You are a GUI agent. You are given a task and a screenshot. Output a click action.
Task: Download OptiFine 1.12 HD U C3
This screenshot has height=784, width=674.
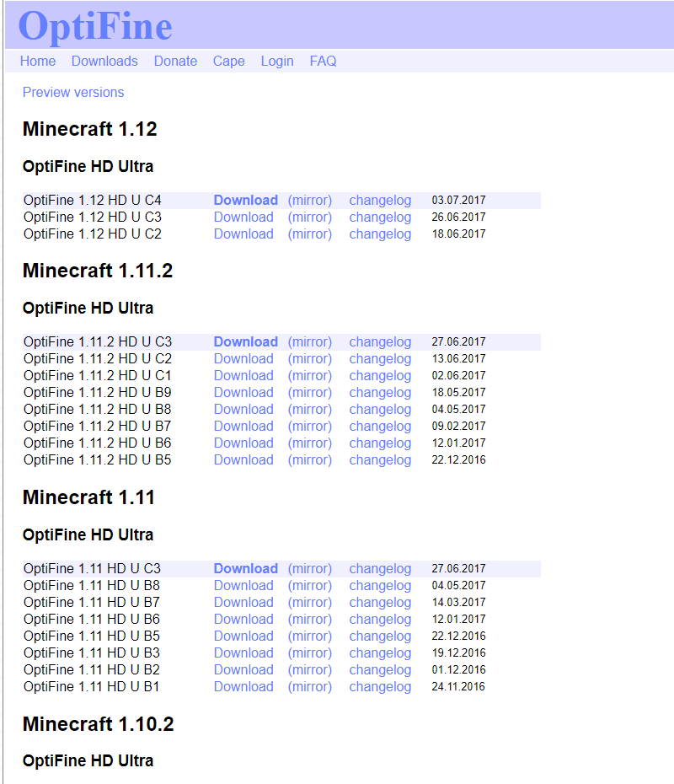[x=243, y=217]
